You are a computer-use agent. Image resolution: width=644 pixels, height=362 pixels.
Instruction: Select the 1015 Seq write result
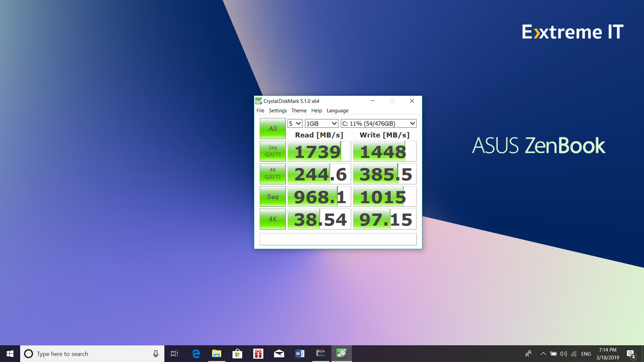point(384,197)
